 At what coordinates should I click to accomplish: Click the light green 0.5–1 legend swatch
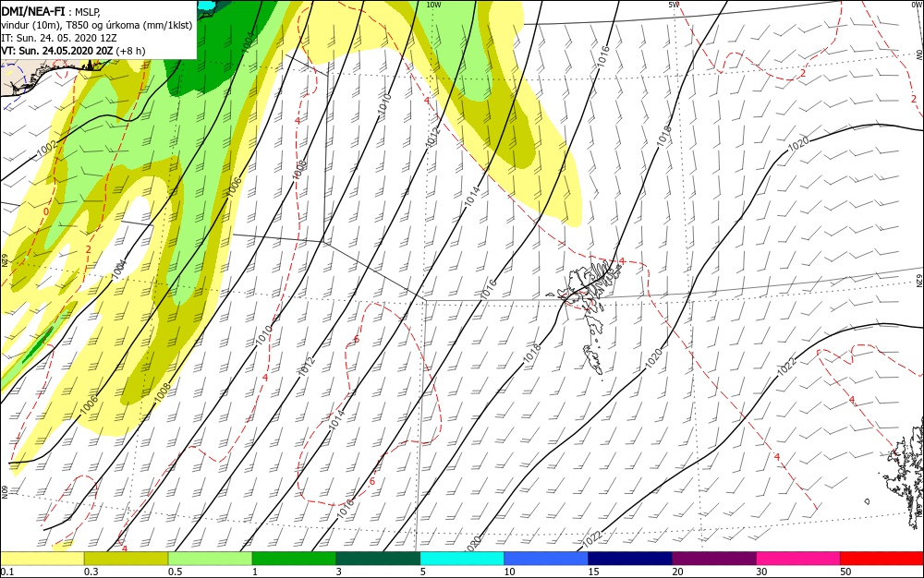(211, 559)
